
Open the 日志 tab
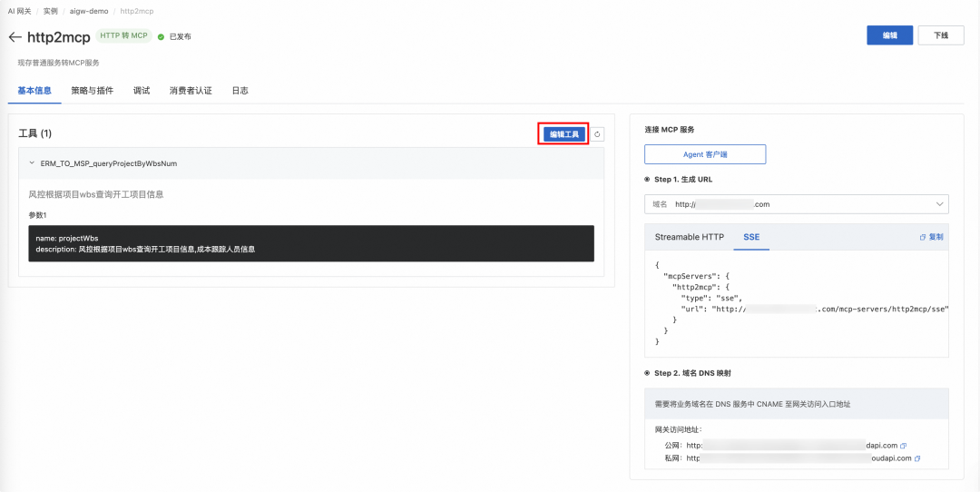[240, 91]
